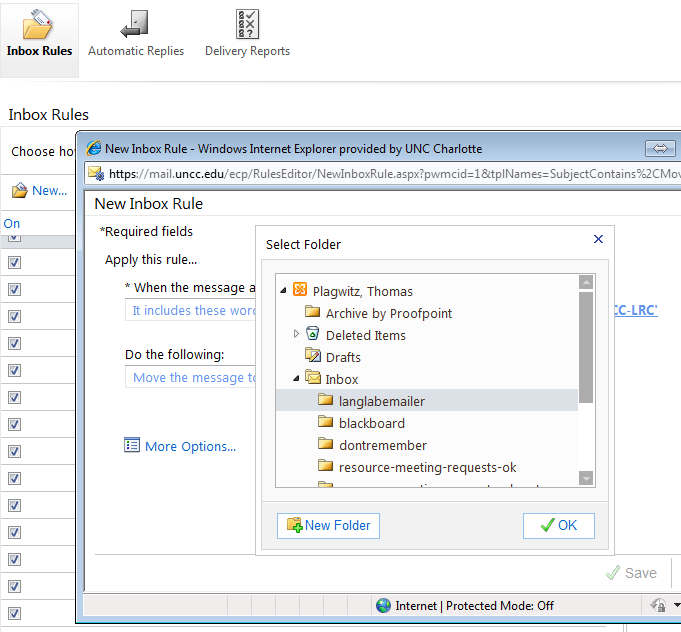
Task: Collapse the Inbox folder tree
Action: click(296, 379)
